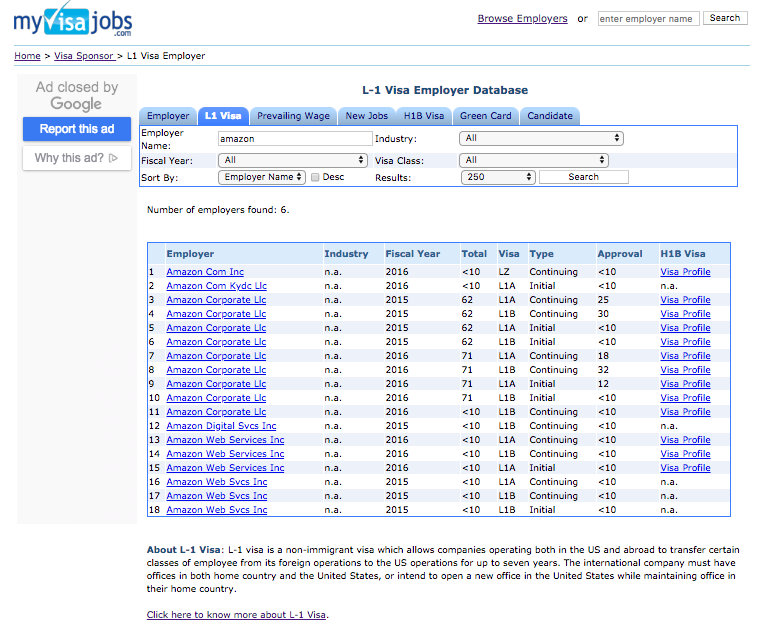Open Amazon Com Kydc Llc link

(x=217, y=286)
